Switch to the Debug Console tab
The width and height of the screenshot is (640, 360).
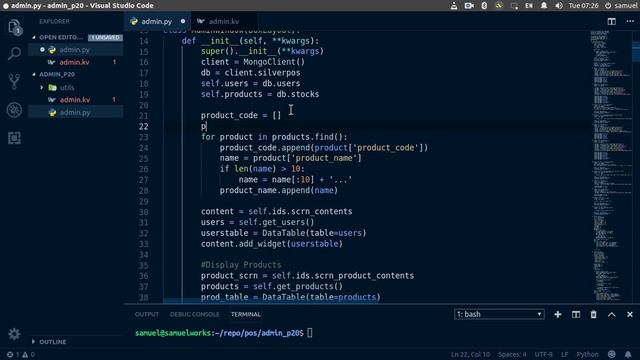coord(194,314)
